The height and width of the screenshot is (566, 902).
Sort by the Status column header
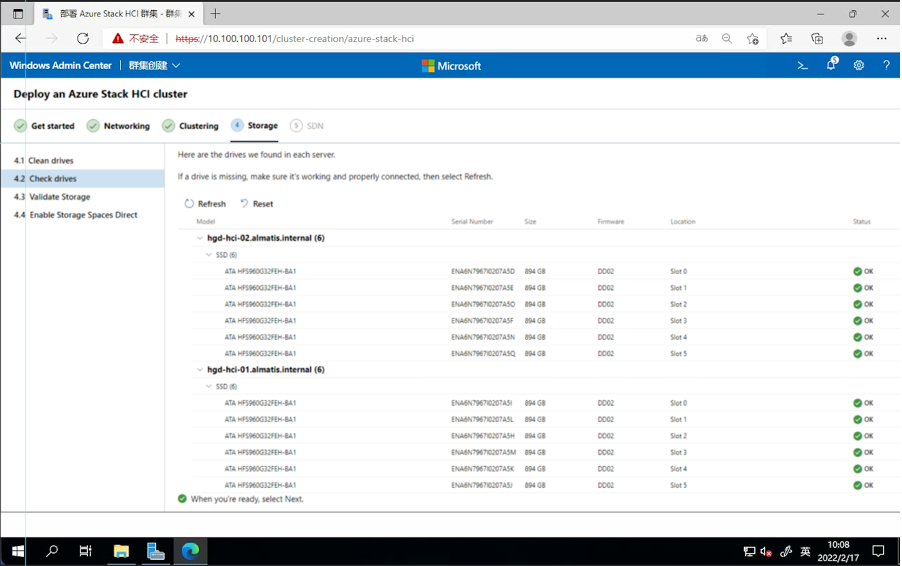[861, 221]
